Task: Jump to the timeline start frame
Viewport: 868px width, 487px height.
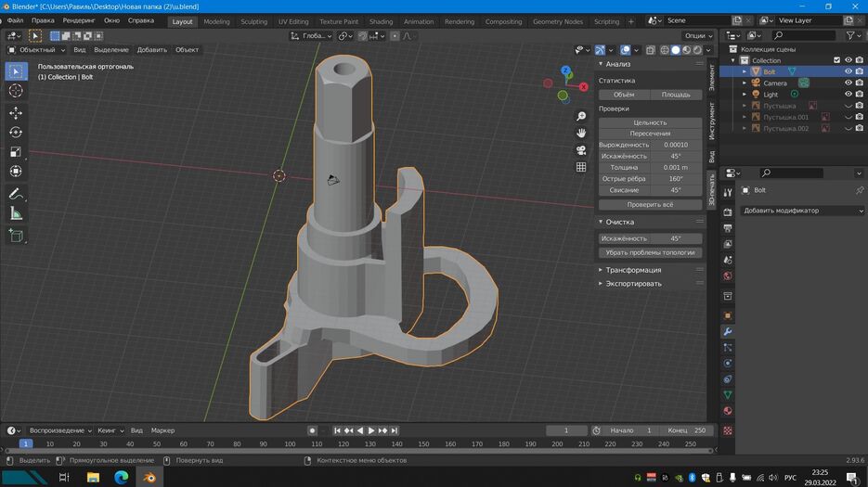Action: [x=337, y=430]
